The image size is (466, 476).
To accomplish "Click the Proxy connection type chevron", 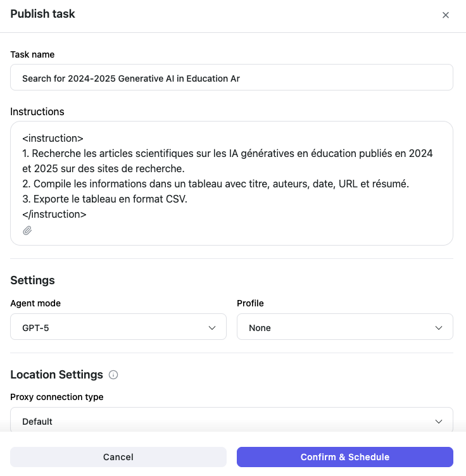I will (x=439, y=422).
